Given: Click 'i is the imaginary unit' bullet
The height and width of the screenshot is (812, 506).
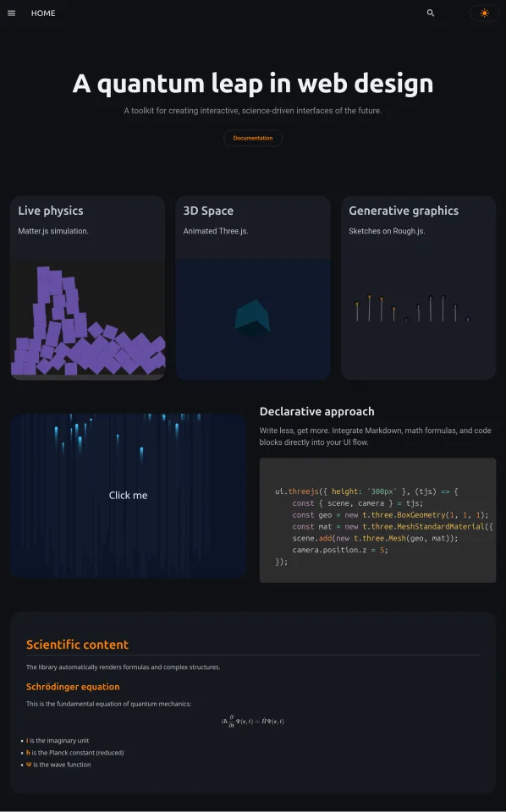Looking at the screenshot, I should pyautogui.click(x=58, y=741).
